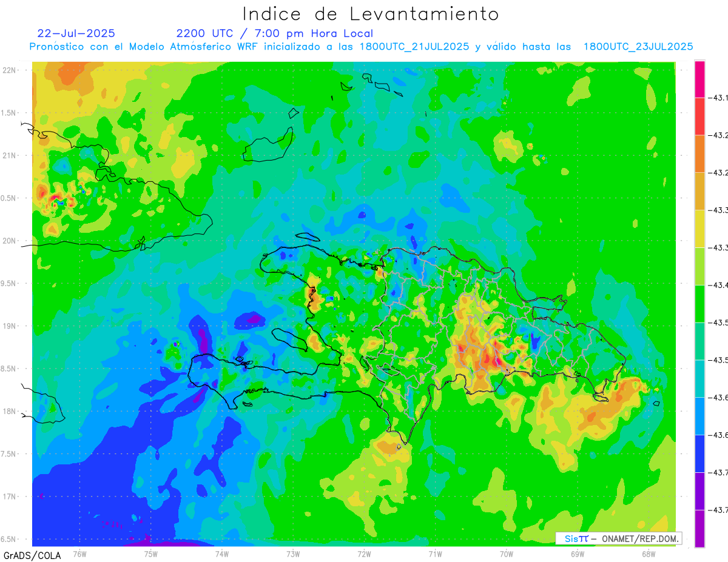The image size is (728, 562).
Task: Click the 18N latitude label
Action: click(x=9, y=412)
